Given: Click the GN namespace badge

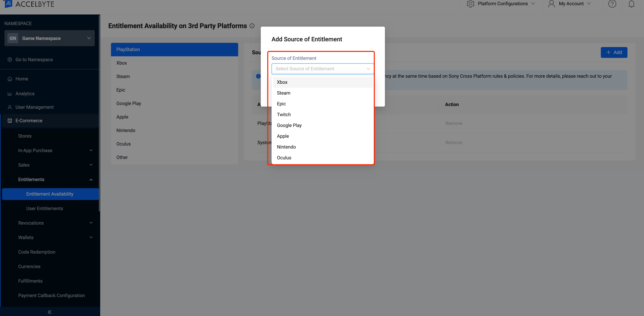Looking at the screenshot, I should tap(13, 38).
